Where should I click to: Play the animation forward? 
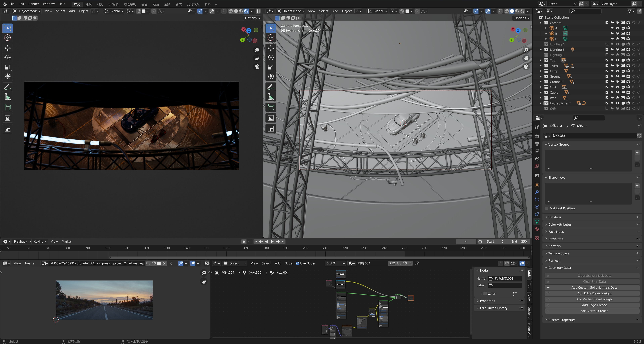pyautogui.click(x=272, y=242)
